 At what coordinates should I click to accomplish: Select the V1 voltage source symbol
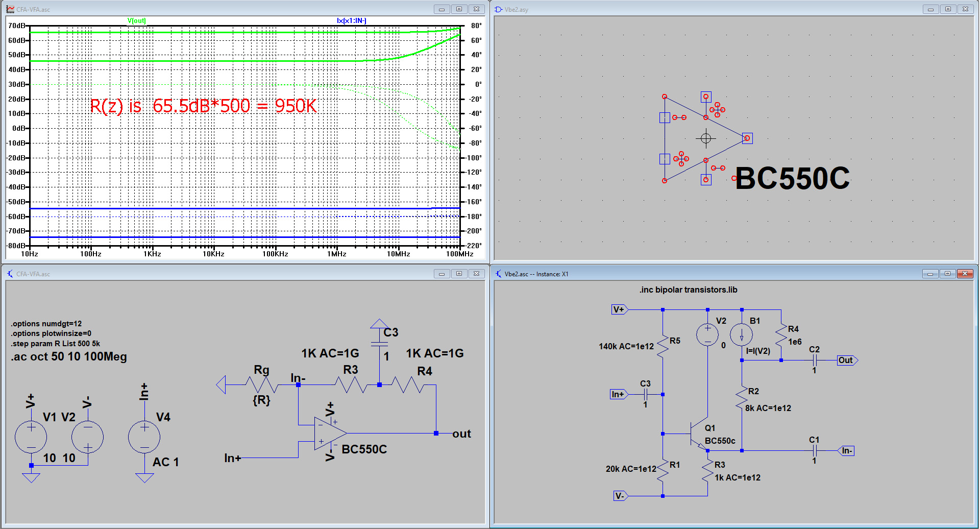click(x=31, y=437)
